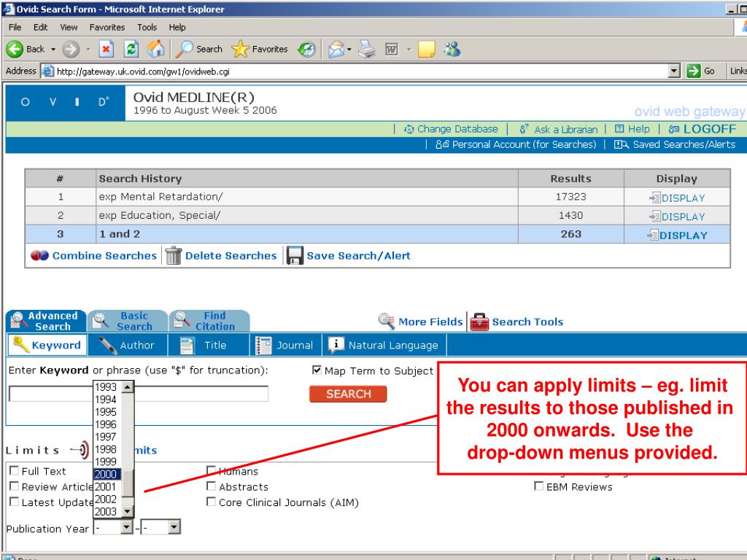Enable Core Clinical Journals (AIM) checkbox
This screenshot has height=560, width=747.
pos(211,502)
